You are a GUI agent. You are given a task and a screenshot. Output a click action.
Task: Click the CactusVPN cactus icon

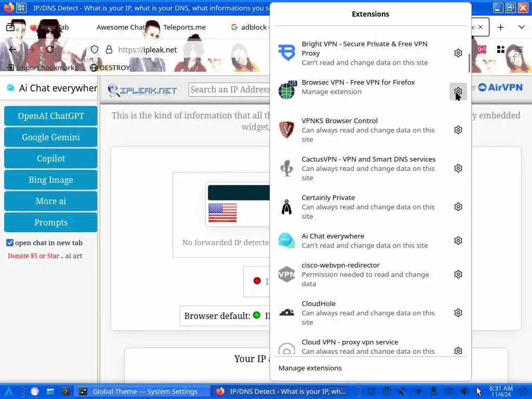pos(287,168)
